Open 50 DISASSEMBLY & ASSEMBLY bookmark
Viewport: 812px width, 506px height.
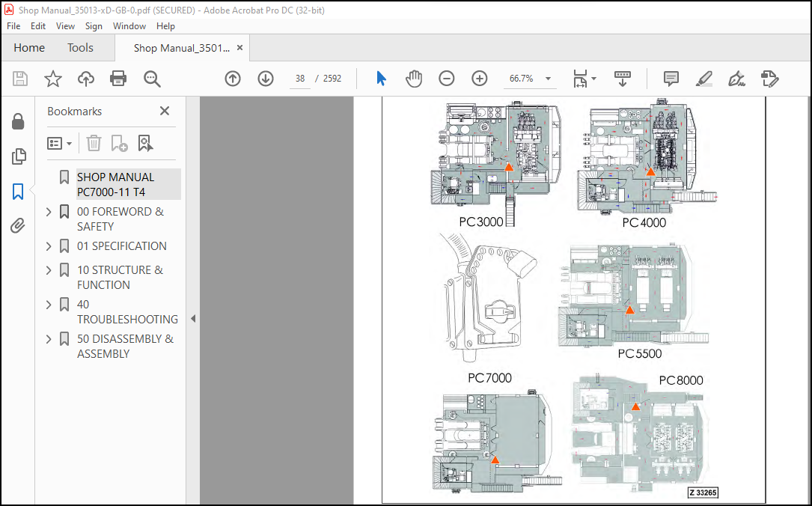pos(125,347)
